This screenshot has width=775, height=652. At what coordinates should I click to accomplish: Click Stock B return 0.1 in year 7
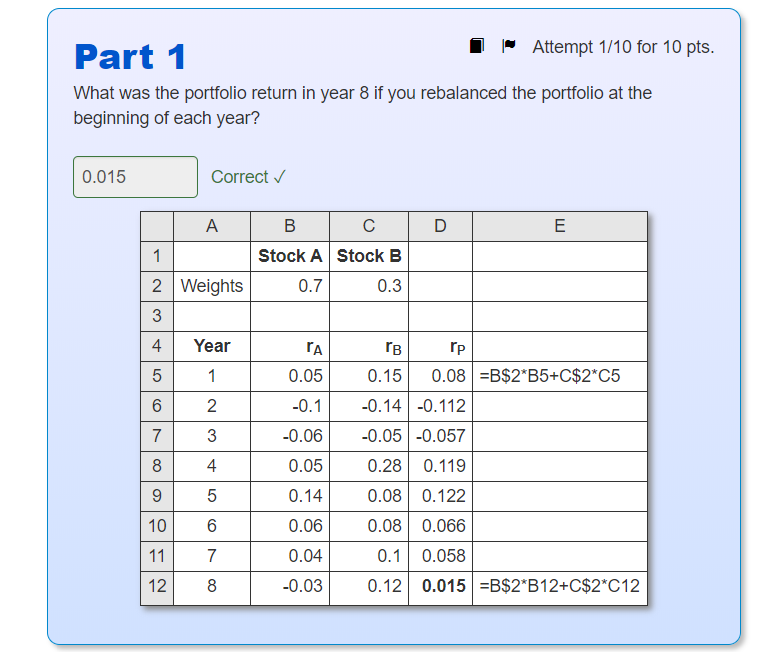point(369,557)
